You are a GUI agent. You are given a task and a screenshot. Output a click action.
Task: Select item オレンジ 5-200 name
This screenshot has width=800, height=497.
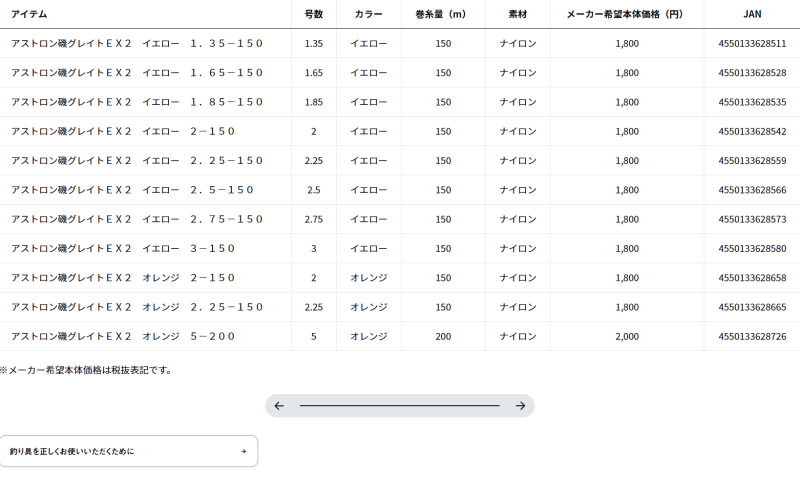(x=123, y=336)
